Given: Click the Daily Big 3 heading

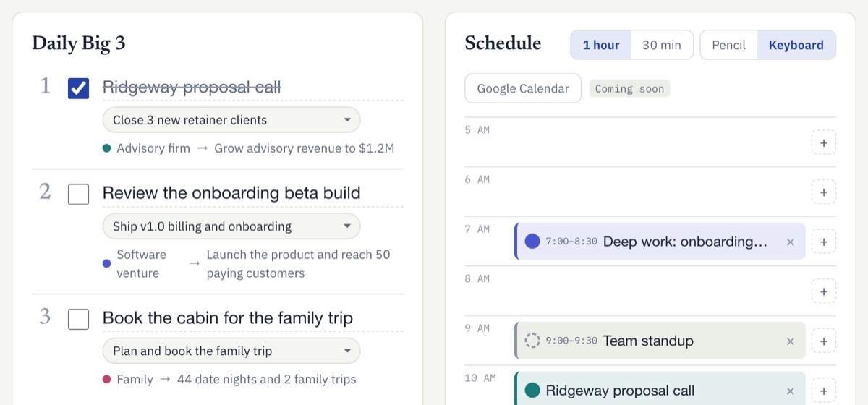Looking at the screenshot, I should tap(79, 43).
